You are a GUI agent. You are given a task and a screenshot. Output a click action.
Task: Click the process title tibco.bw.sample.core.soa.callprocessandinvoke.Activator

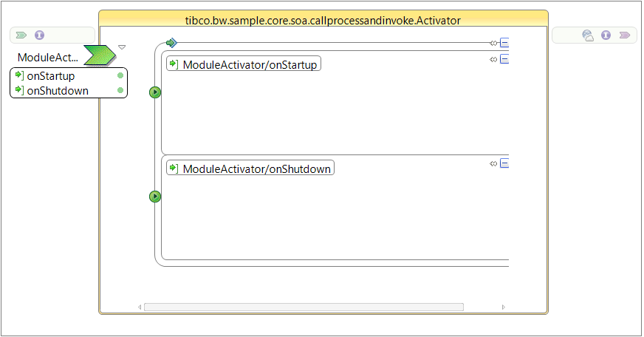tap(323, 21)
